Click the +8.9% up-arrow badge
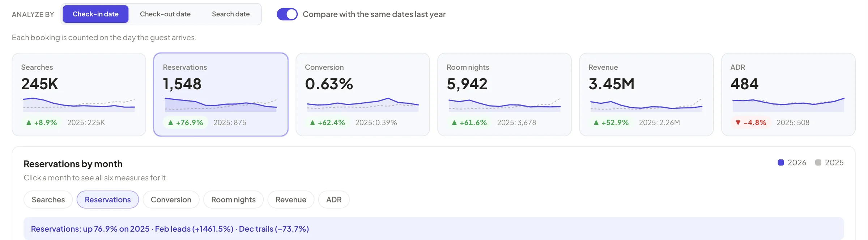Screen dimensions: 868x240 [x=42, y=123]
